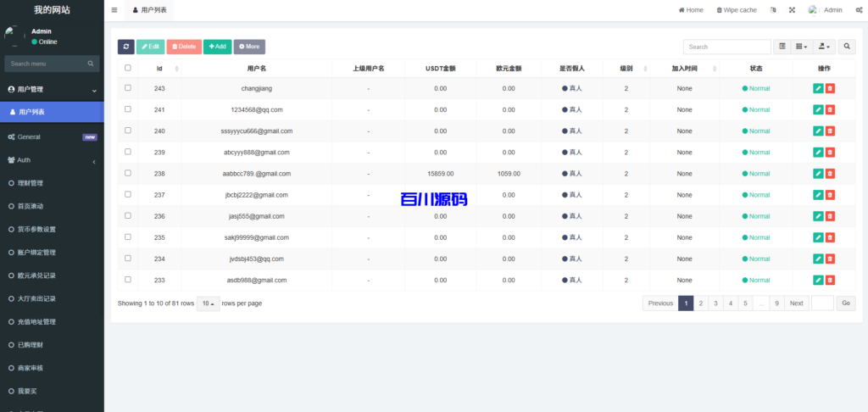Delete row jvdsbj453@qq.com trash icon

830,259
